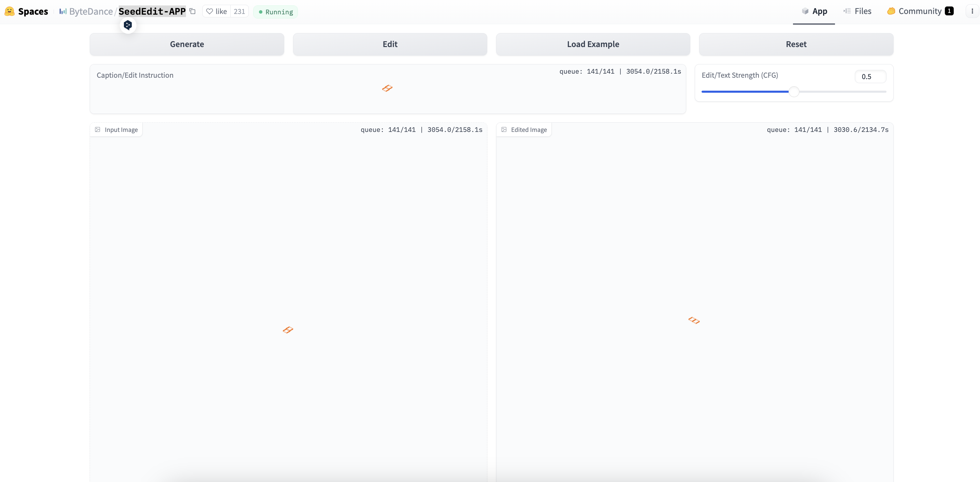Click the ByteDance organization avatar icon
980x482 pixels.
[63, 11]
